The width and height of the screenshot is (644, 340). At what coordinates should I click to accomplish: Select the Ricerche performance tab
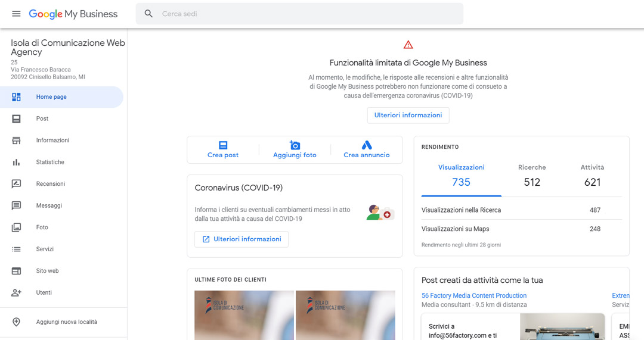pos(532,176)
